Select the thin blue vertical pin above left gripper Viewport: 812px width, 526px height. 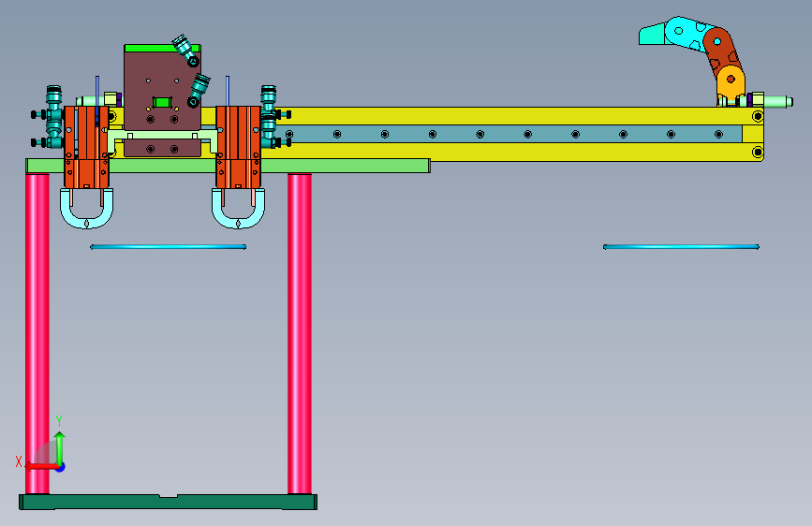coord(96,91)
